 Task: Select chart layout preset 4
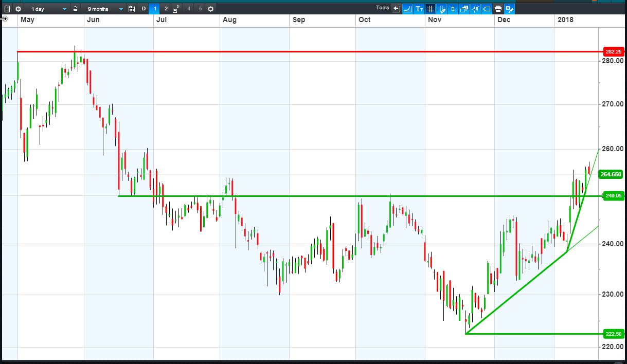[x=189, y=9]
